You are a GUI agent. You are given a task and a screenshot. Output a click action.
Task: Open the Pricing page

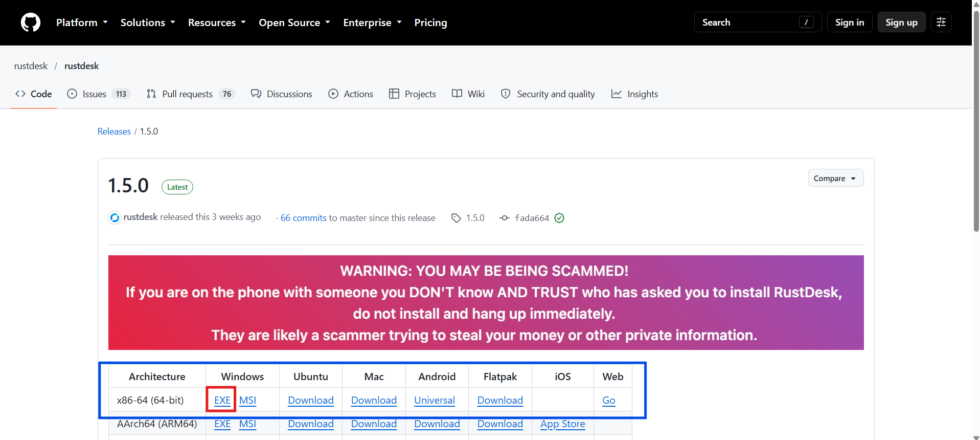pos(430,23)
